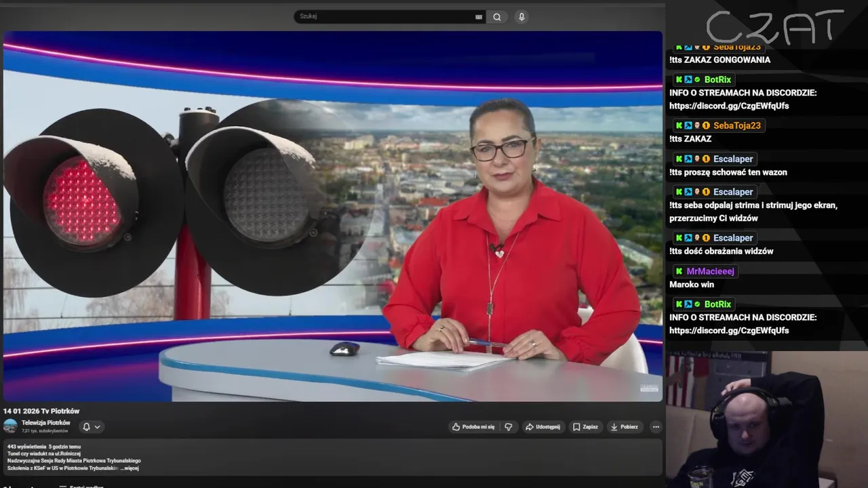Viewport: 868px width, 488px height.
Task: Click Escalaper name above 'dość obrażania widzów'
Action: (733, 238)
